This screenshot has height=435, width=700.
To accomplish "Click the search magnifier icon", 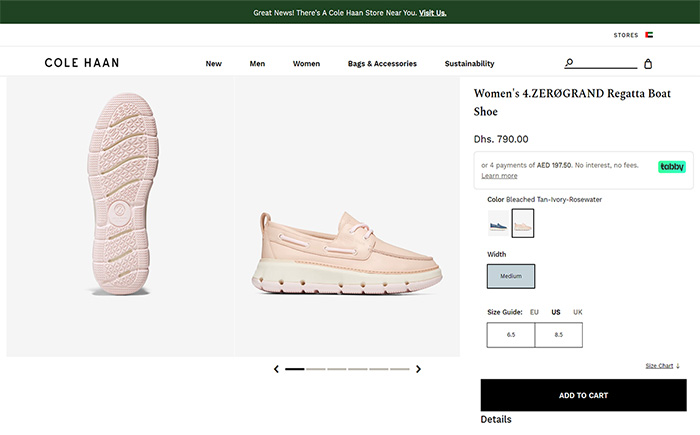I will click(x=569, y=63).
